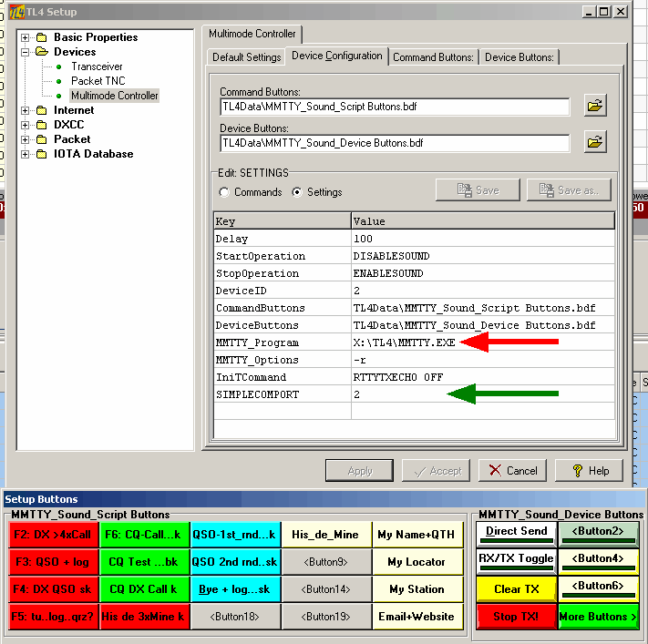Screen dimensions: 648x644
Task: Cancel the TL4 Setup dialog
Action: tap(512, 471)
